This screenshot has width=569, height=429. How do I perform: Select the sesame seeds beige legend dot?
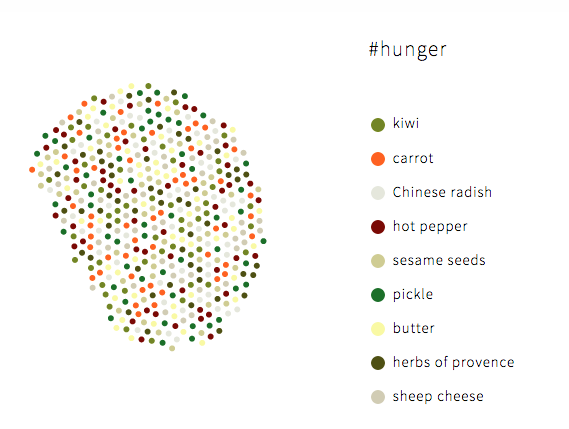[x=378, y=261]
